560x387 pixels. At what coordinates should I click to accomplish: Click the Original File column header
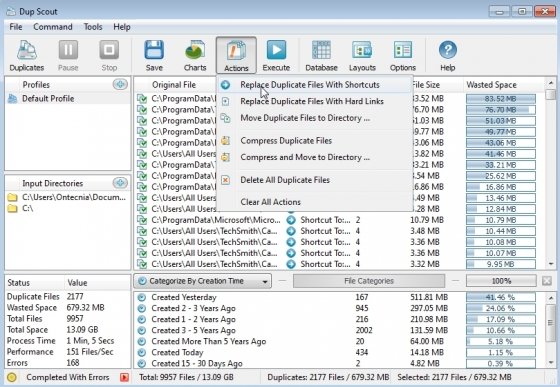pos(174,85)
